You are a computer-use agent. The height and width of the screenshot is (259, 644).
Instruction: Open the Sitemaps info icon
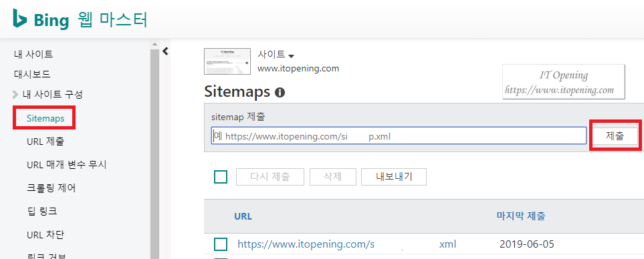point(280,92)
